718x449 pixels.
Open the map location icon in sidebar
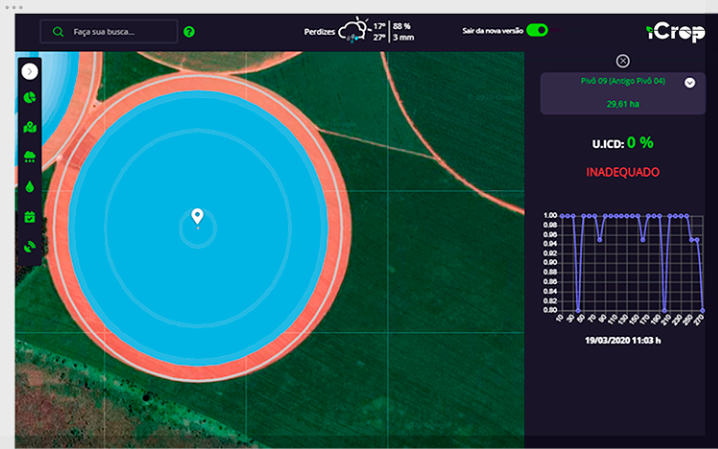pos(30,128)
